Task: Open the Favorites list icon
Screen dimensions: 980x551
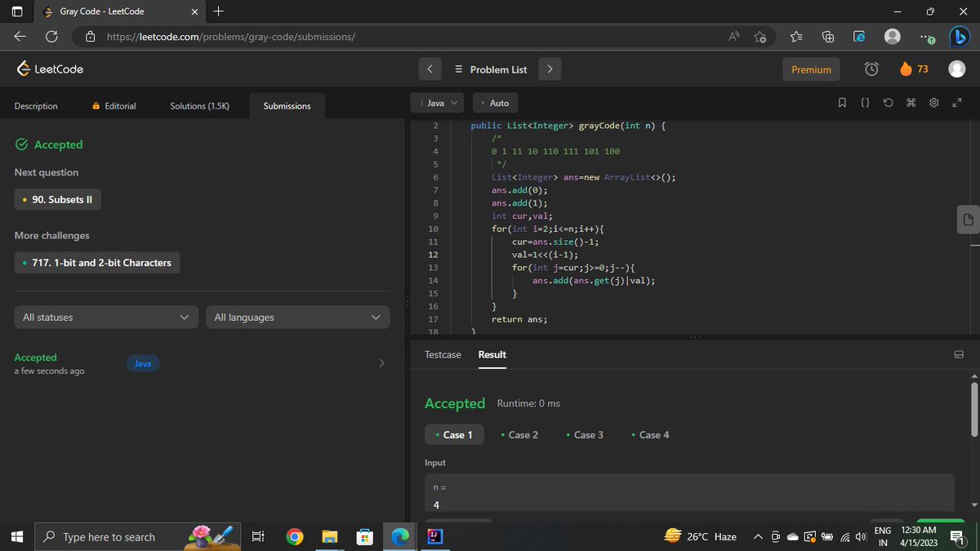Action: pos(796,37)
